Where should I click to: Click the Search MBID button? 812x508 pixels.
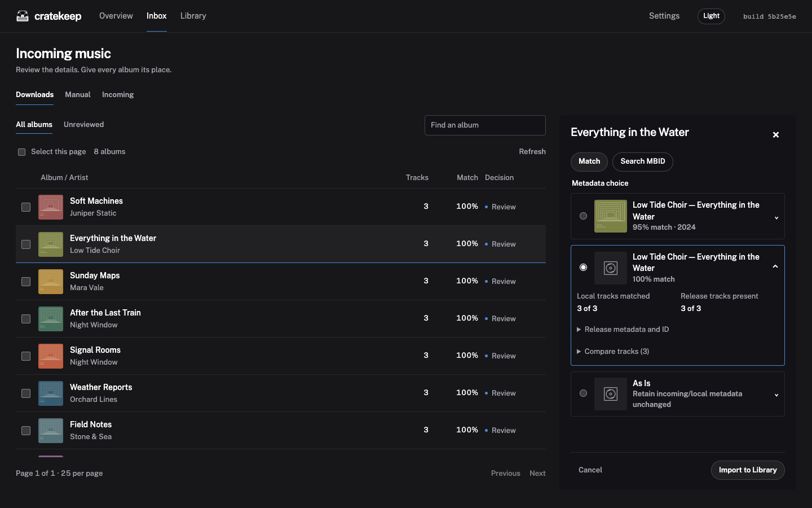click(643, 161)
